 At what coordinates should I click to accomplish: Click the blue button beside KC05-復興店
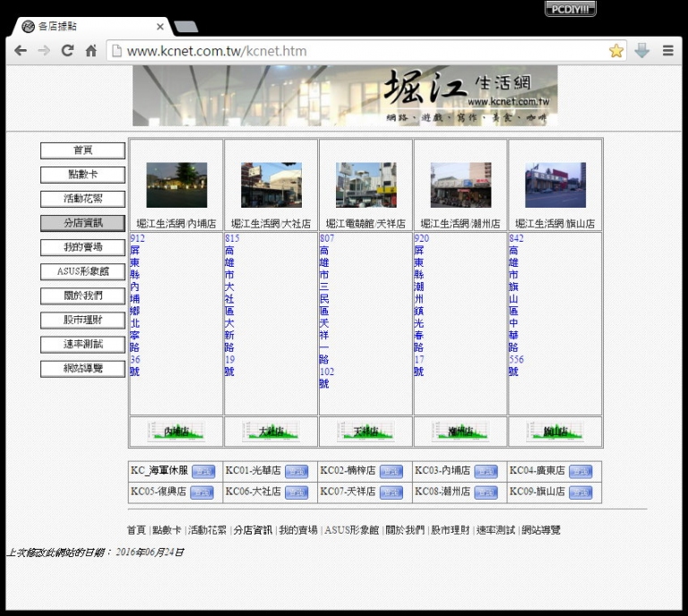click(x=202, y=492)
